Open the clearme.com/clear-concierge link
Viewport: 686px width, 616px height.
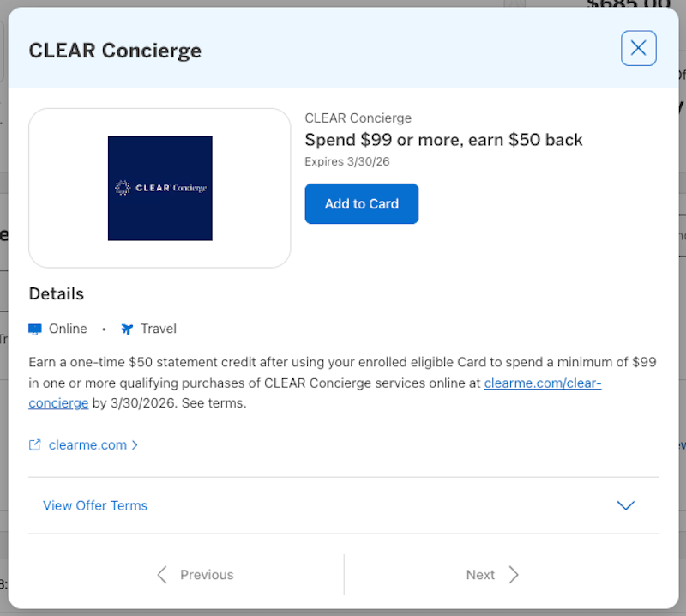543,383
